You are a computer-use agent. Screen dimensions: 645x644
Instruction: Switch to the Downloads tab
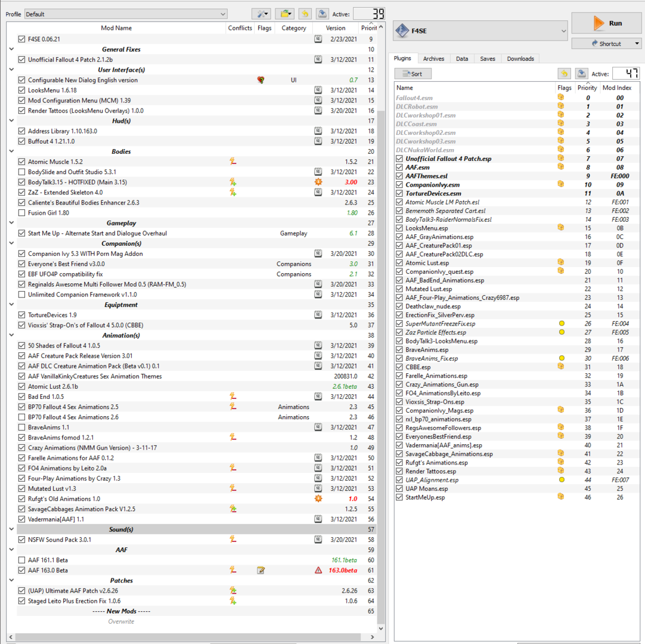[x=520, y=59]
